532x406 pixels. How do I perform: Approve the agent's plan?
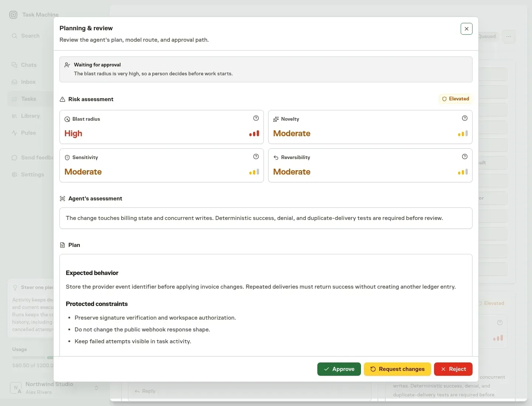click(x=339, y=369)
